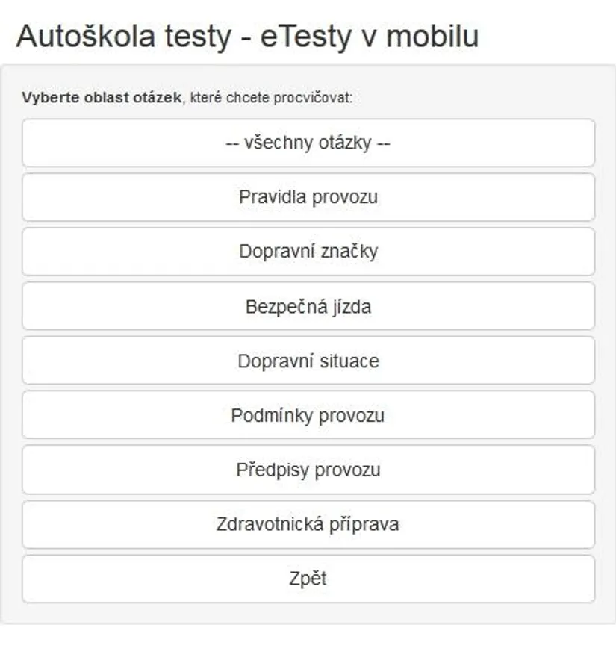Viewport: 616px width, 672px height.
Task: Choose Dopravní značky category
Action: coord(308,252)
